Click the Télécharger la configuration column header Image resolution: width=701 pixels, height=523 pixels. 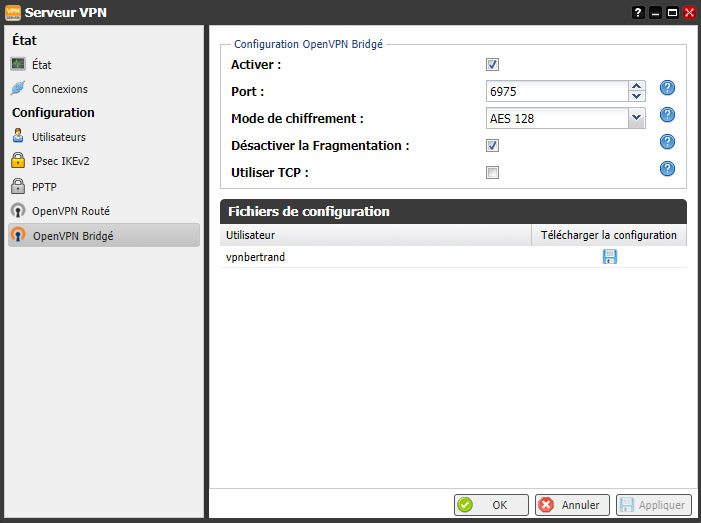pyautogui.click(x=609, y=235)
